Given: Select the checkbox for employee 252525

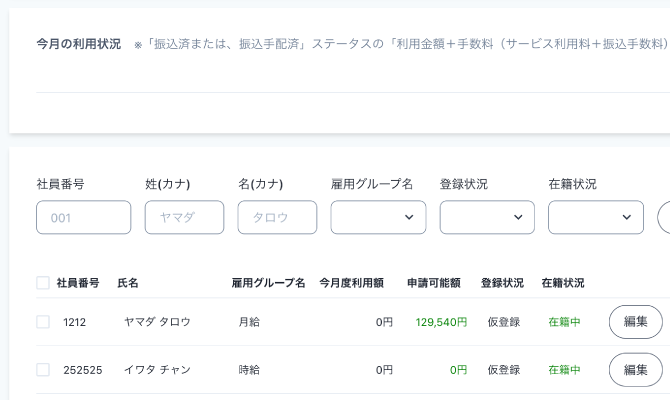Looking at the screenshot, I should (43, 370).
